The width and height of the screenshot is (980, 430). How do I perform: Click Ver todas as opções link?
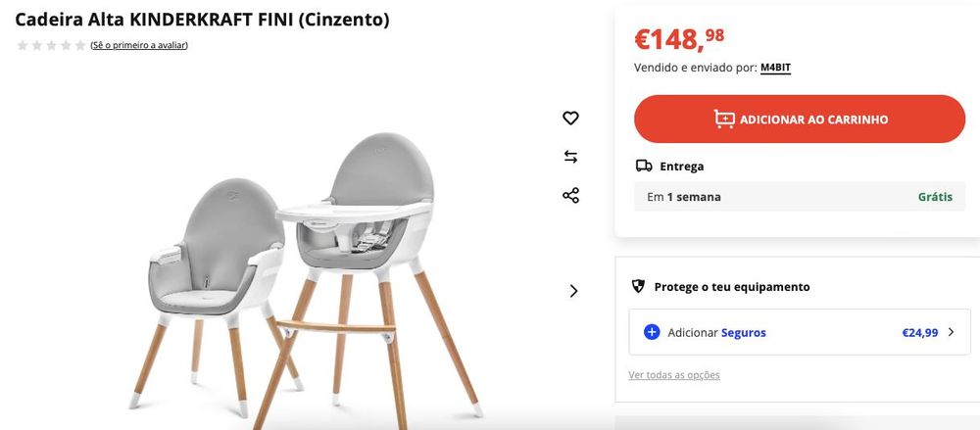pos(674,375)
